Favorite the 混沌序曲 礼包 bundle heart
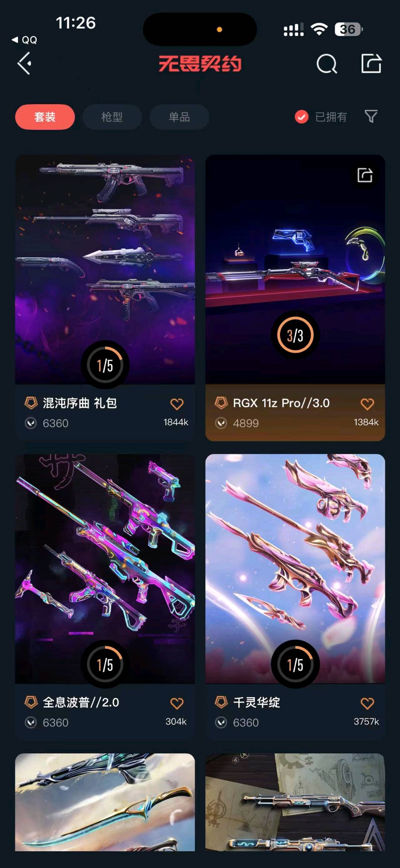The height and width of the screenshot is (868, 400). [177, 404]
